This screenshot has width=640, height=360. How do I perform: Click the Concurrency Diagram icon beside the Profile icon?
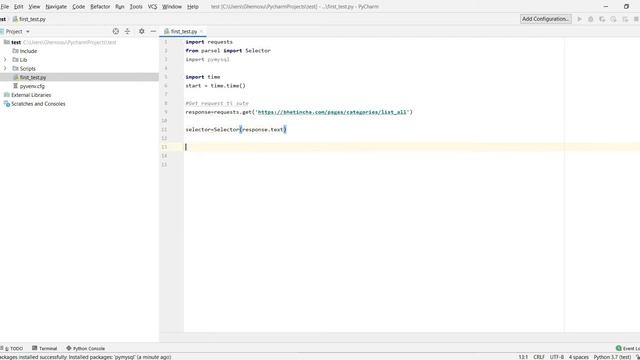click(x=625, y=19)
